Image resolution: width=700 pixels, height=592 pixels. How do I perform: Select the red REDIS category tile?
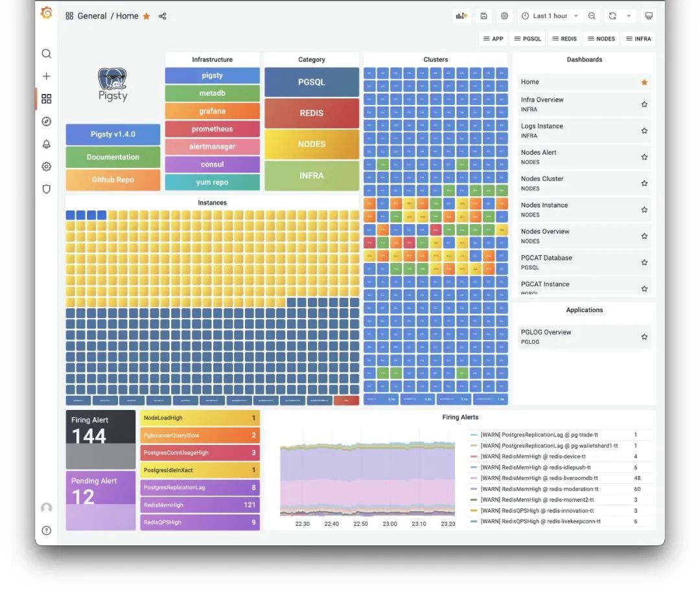[312, 113]
